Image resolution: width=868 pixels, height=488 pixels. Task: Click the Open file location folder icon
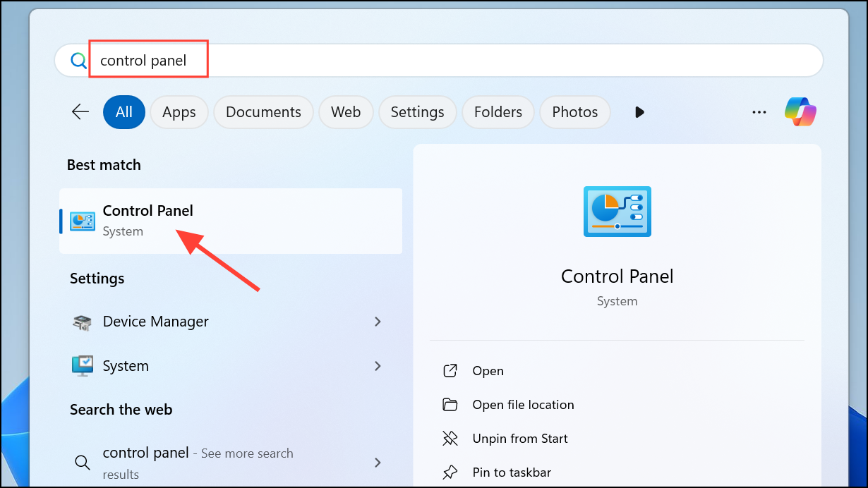point(450,405)
